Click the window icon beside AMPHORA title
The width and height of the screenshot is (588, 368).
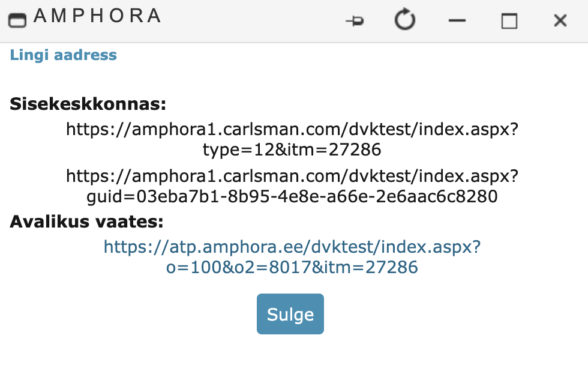(x=17, y=20)
